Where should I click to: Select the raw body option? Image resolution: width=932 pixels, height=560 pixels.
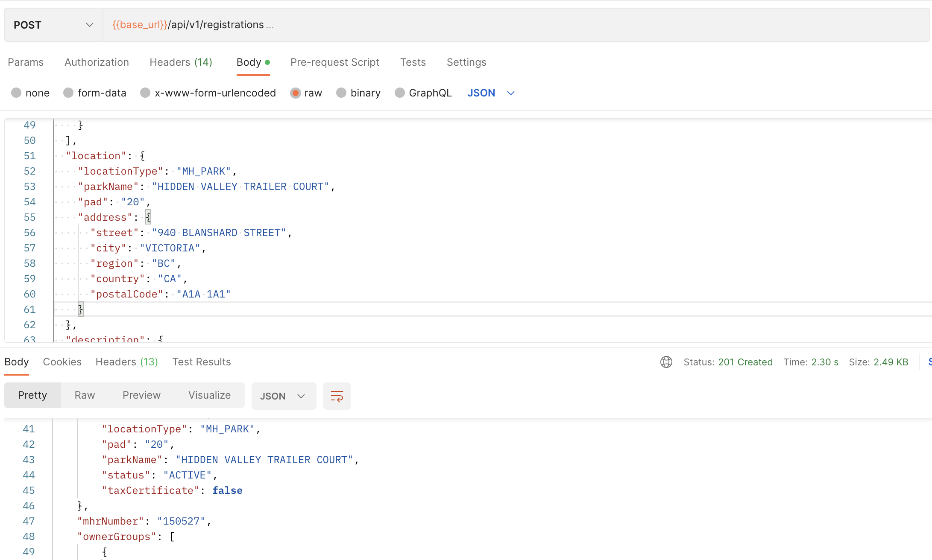point(295,93)
